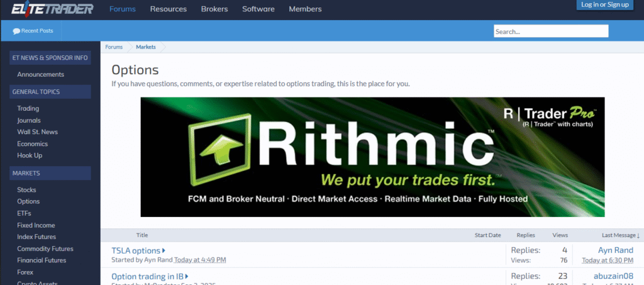
Task: Click Replies: 23 count for IB thread
Action: [x=539, y=276]
